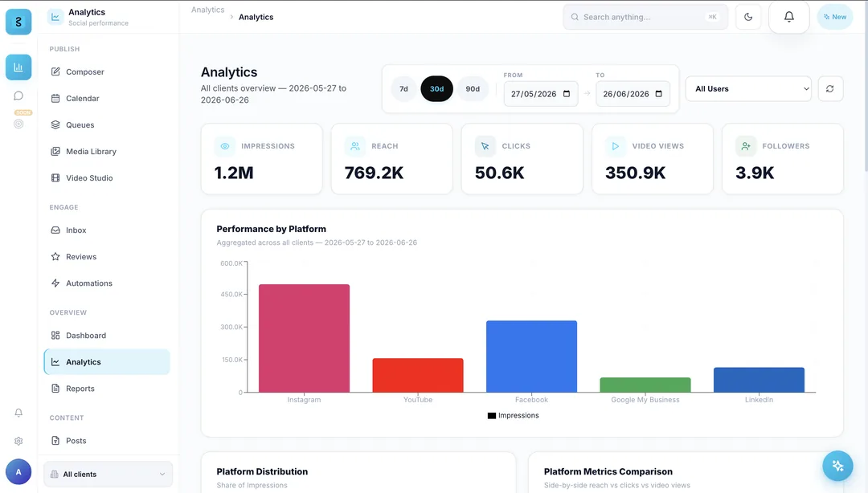Select the 30d time range
Image resolution: width=868 pixels, height=493 pixels.
(x=436, y=88)
